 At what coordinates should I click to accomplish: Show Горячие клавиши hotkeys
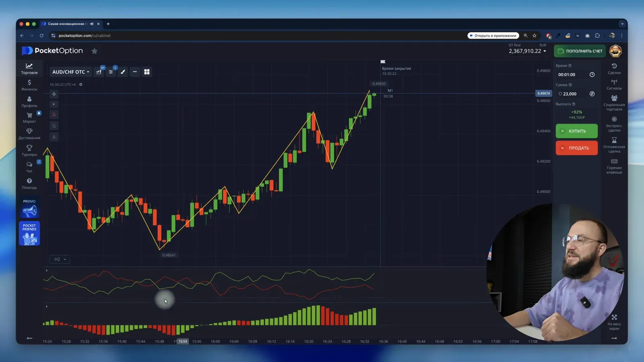pyautogui.click(x=614, y=167)
